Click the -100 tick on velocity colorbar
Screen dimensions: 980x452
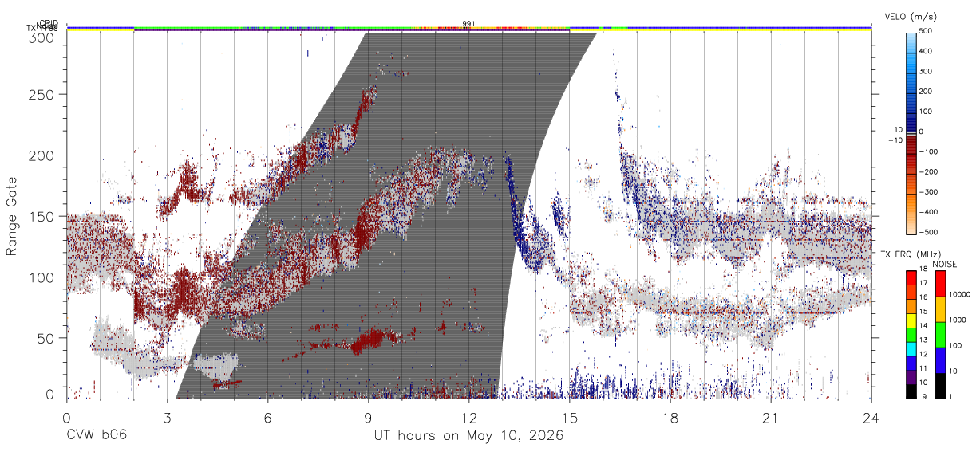928,151
